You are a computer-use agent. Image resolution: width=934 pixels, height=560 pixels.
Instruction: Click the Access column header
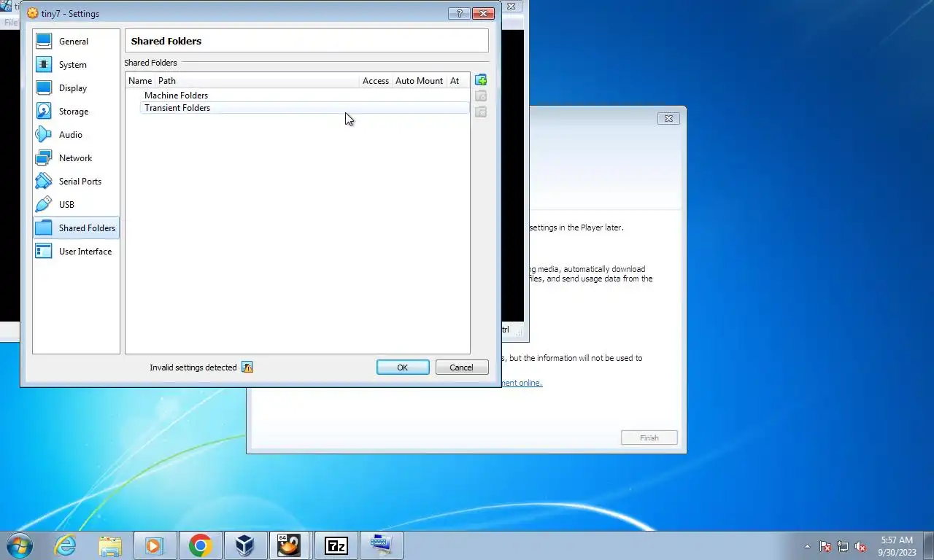click(376, 81)
